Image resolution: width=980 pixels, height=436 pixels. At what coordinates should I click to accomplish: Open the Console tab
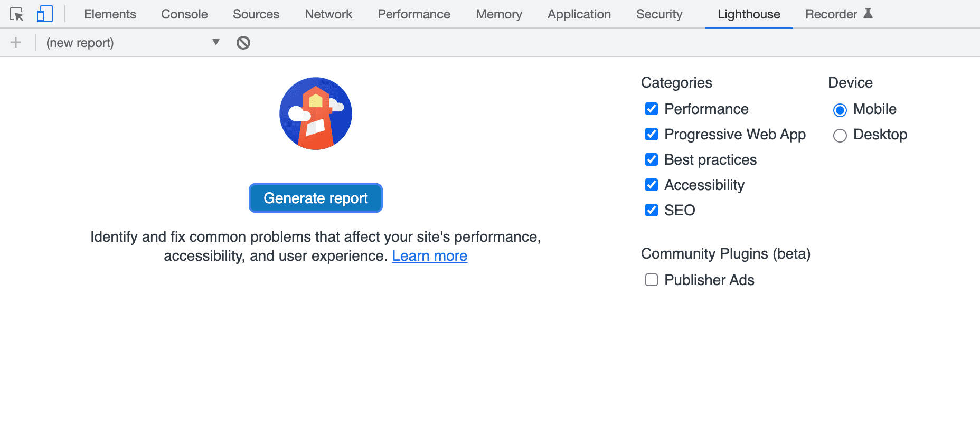(184, 14)
